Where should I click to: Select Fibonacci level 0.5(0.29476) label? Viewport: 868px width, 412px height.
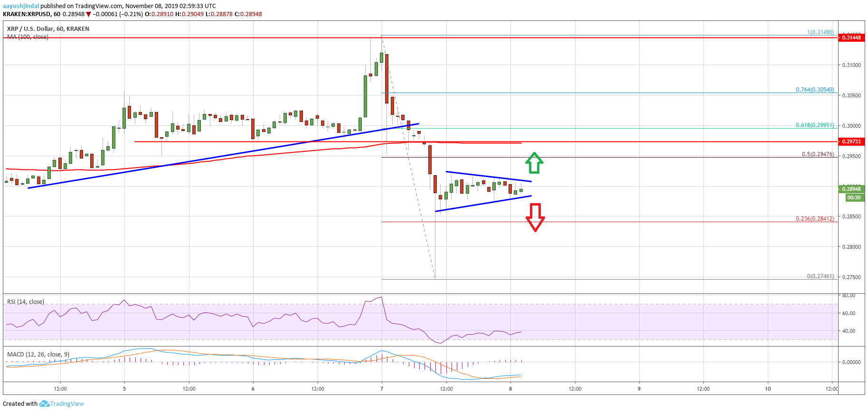[x=818, y=154]
